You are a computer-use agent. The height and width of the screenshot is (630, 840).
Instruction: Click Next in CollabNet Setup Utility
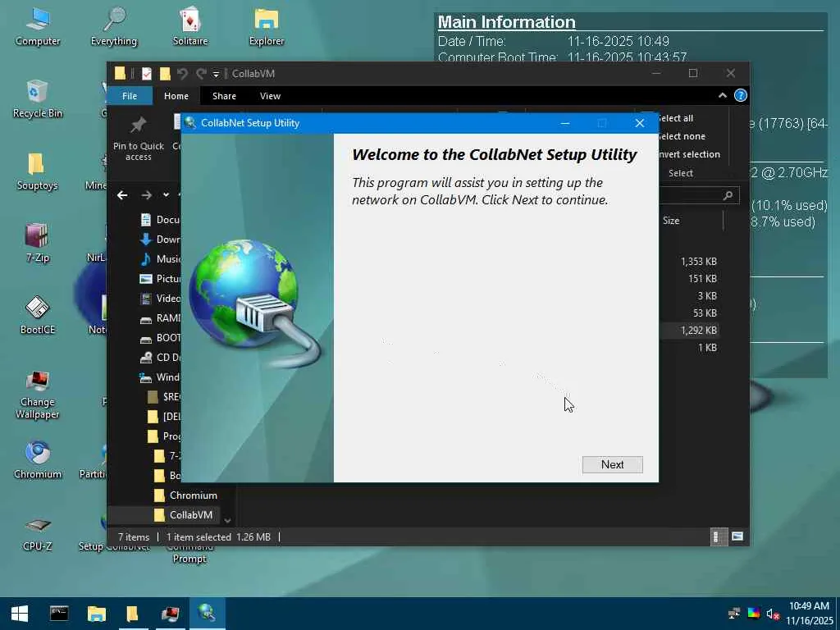pyautogui.click(x=612, y=464)
